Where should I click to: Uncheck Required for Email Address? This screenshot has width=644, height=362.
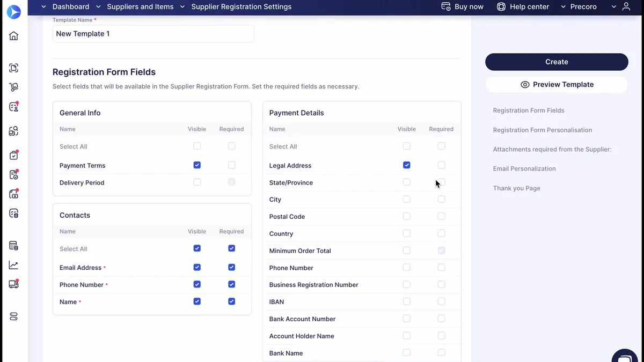231,267
